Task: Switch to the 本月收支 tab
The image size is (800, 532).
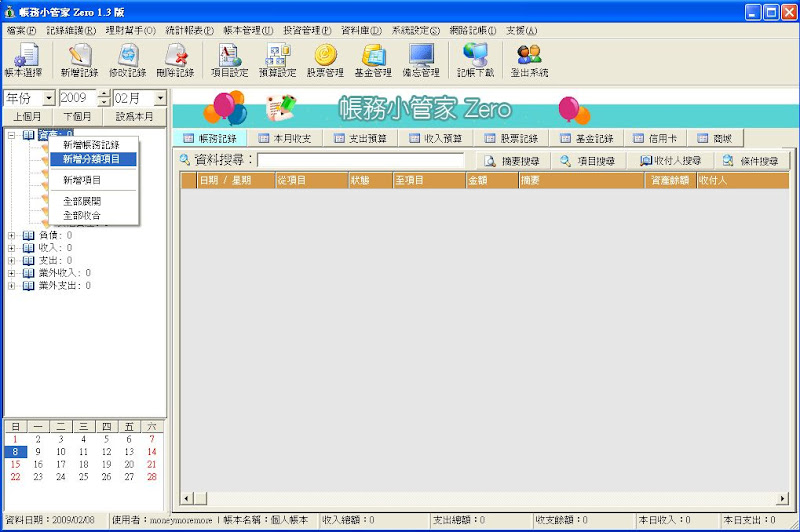Action: 285,138
